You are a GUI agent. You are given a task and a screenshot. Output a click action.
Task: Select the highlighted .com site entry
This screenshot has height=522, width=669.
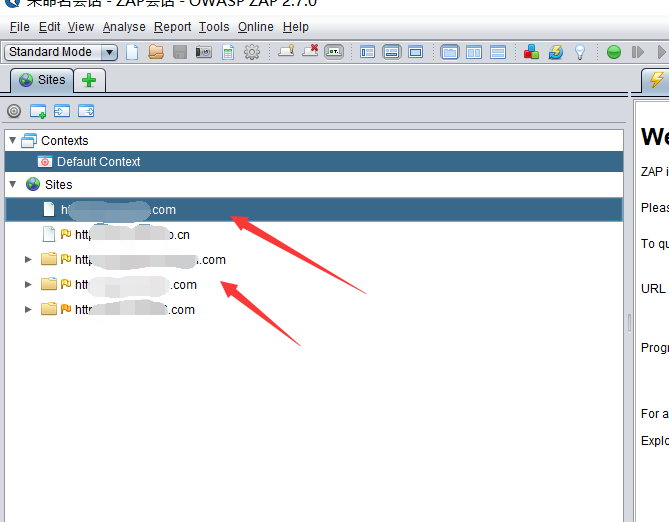314,210
